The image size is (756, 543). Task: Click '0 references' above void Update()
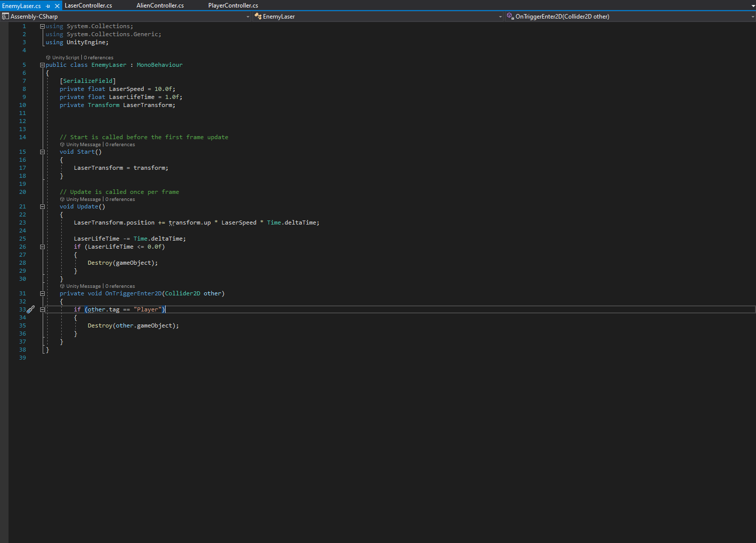[120, 199]
